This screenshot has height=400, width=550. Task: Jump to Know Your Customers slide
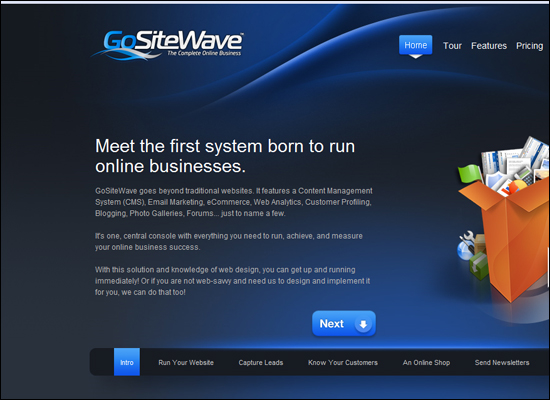(x=343, y=362)
